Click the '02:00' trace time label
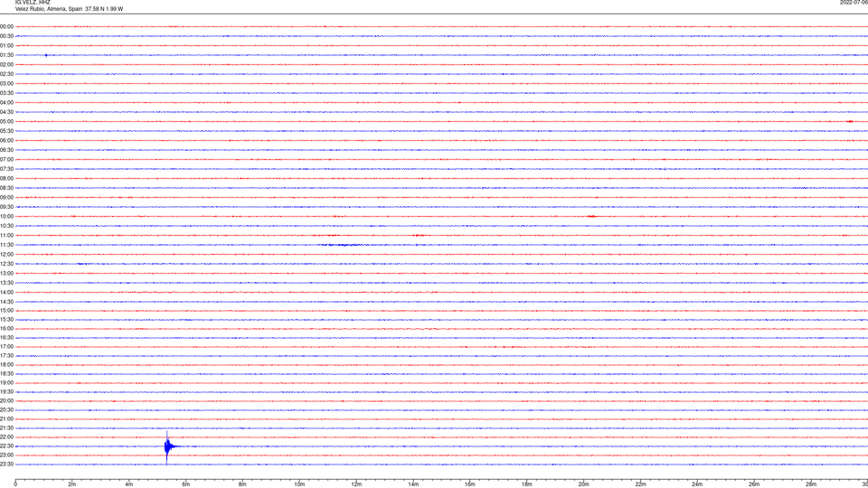 (6, 65)
